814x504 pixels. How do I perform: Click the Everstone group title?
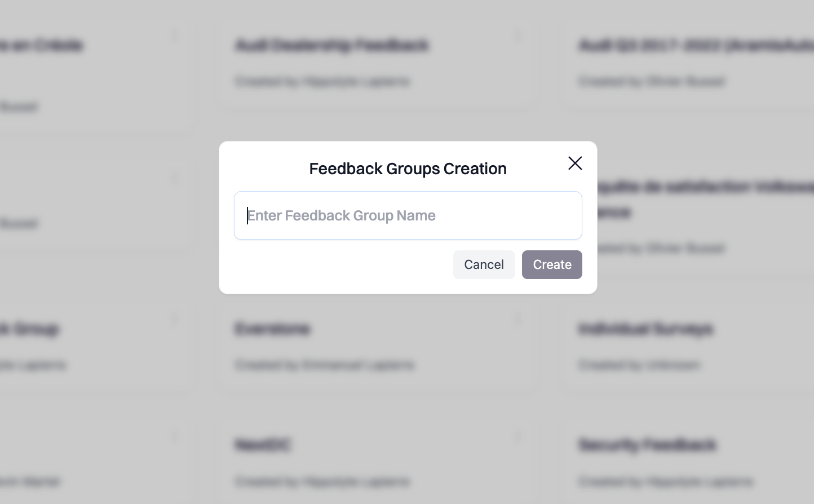[273, 329]
